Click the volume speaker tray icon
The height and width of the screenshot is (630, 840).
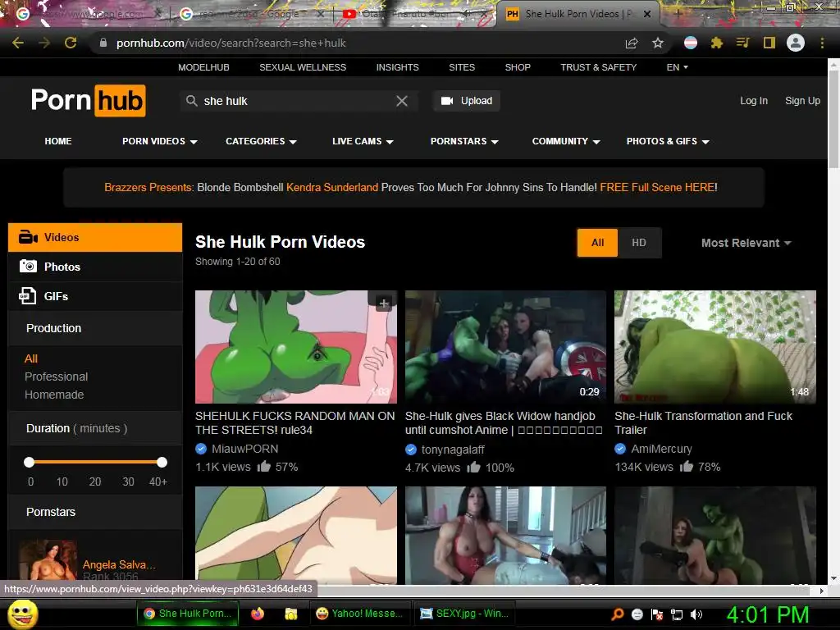696,614
